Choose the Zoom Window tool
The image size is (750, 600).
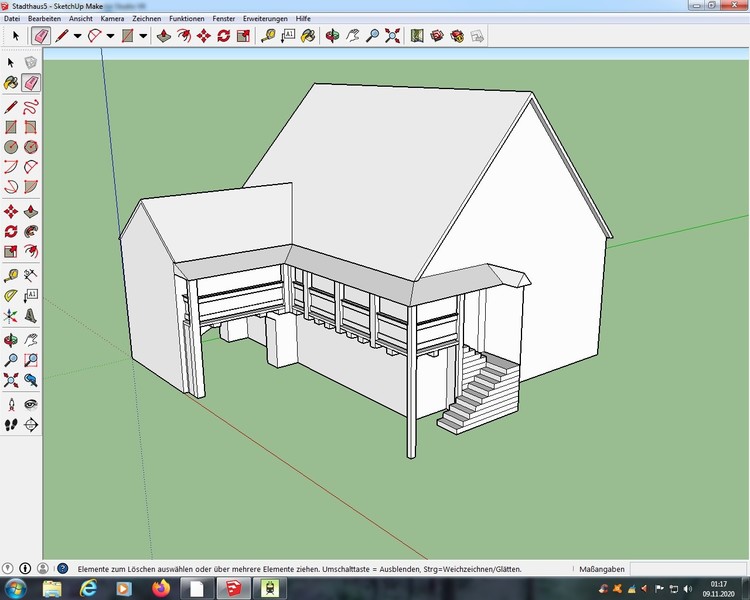31,360
